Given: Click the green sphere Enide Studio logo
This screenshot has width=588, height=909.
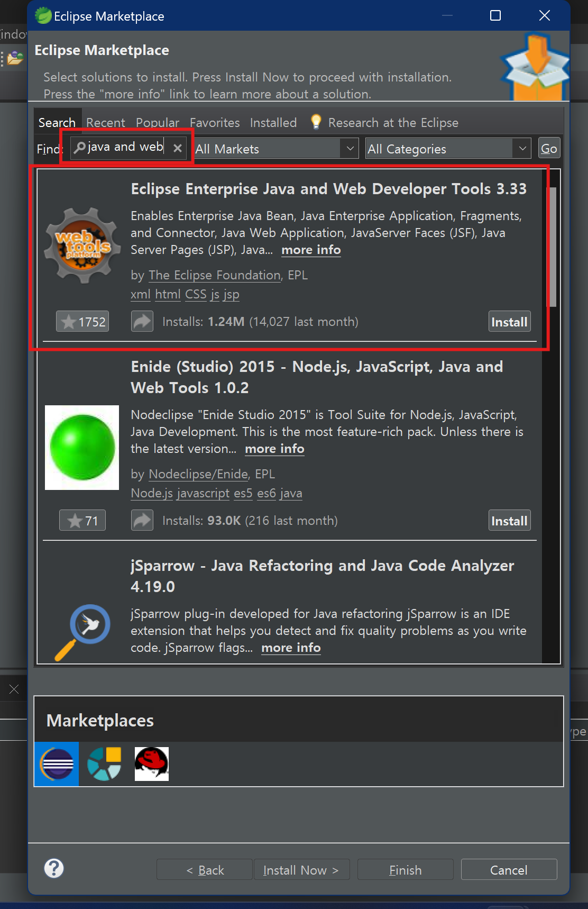Looking at the screenshot, I should click(82, 448).
